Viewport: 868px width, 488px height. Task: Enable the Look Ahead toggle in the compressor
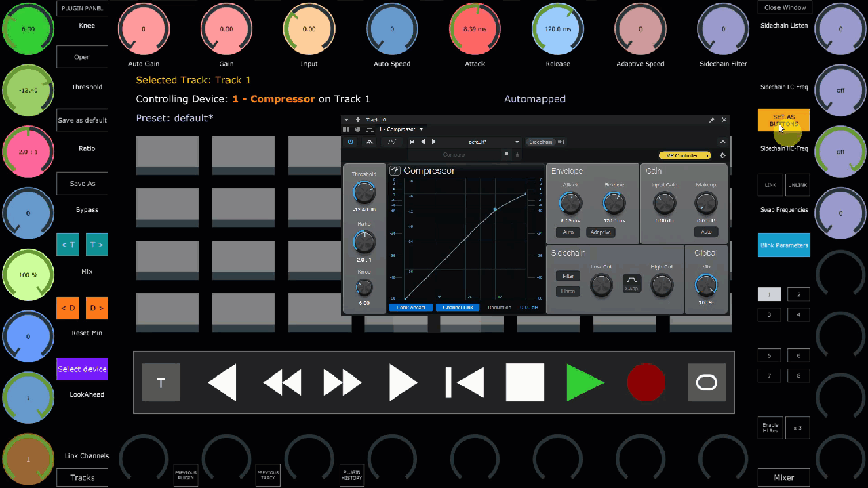(411, 308)
